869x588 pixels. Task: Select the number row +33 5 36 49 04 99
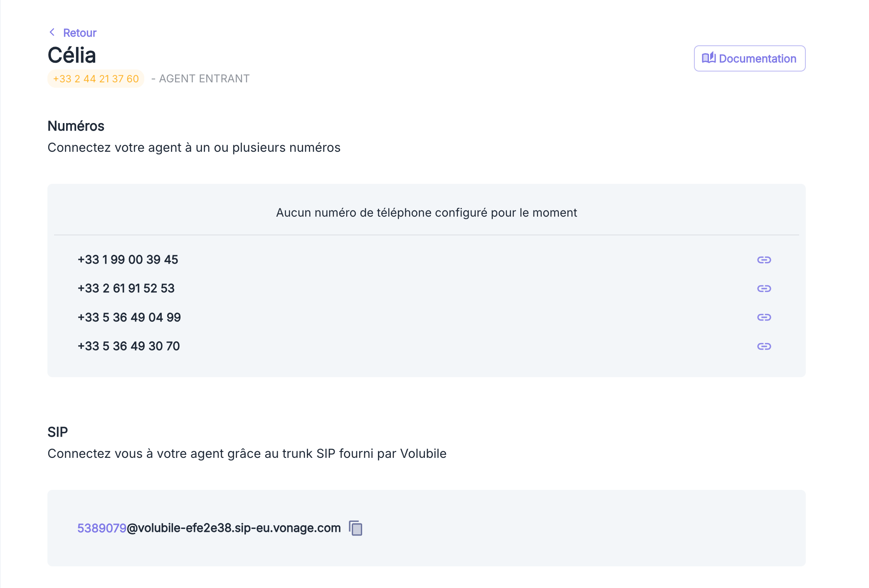(x=129, y=317)
